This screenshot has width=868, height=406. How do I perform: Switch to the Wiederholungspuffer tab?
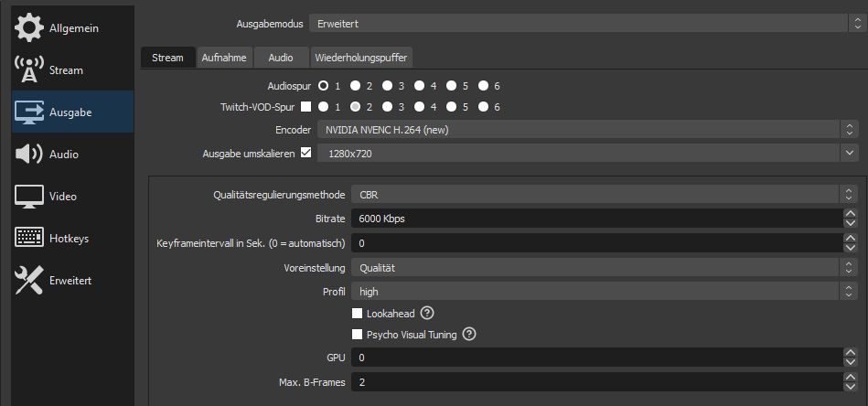point(361,58)
